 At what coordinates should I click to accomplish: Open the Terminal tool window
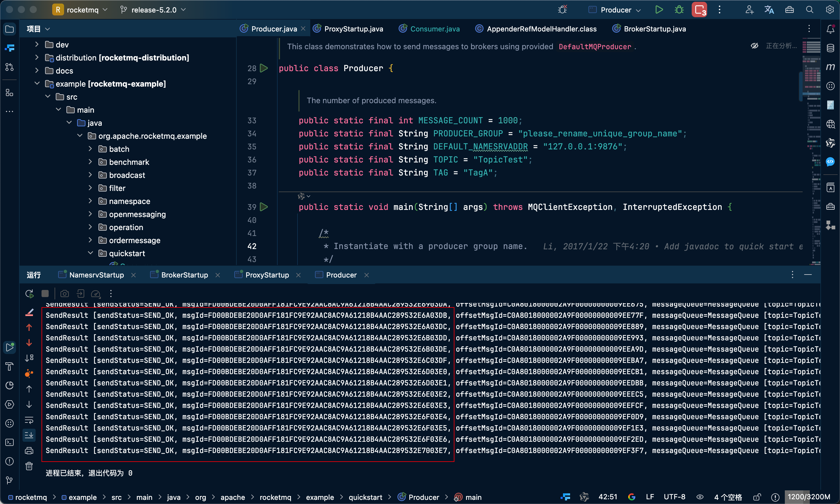tap(9, 442)
